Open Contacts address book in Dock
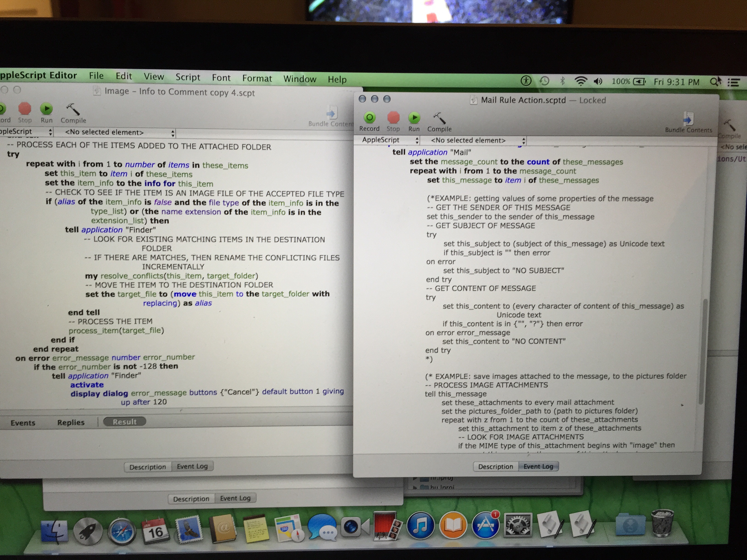Image resolution: width=747 pixels, height=560 pixels. (x=222, y=529)
